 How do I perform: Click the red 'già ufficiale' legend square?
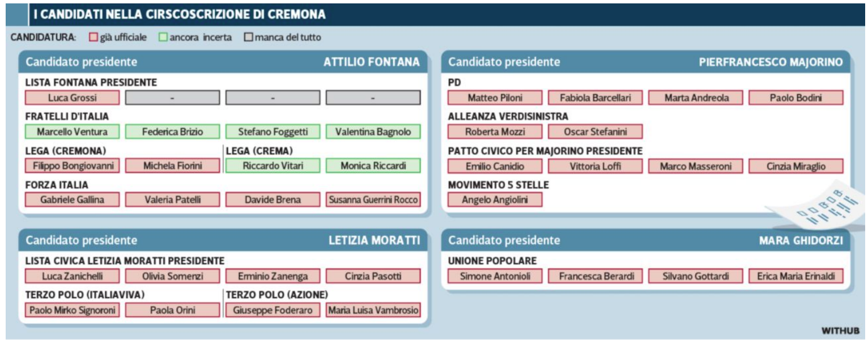[x=93, y=38]
